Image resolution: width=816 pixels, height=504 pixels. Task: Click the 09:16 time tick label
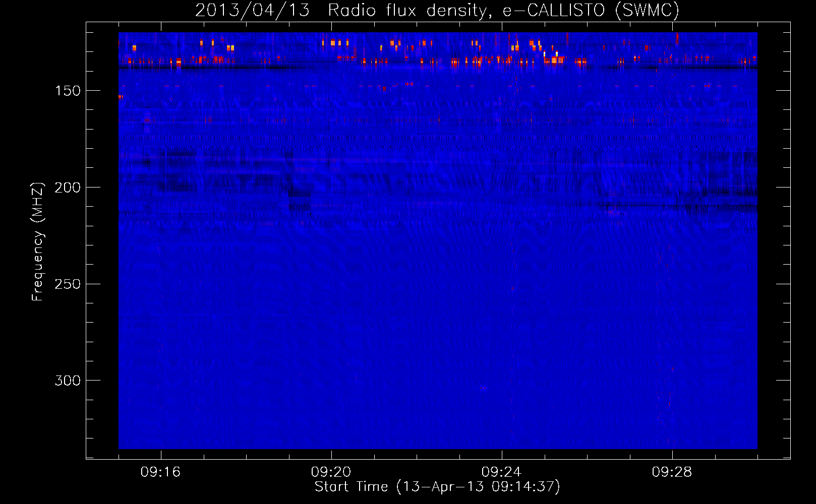click(x=160, y=472)
